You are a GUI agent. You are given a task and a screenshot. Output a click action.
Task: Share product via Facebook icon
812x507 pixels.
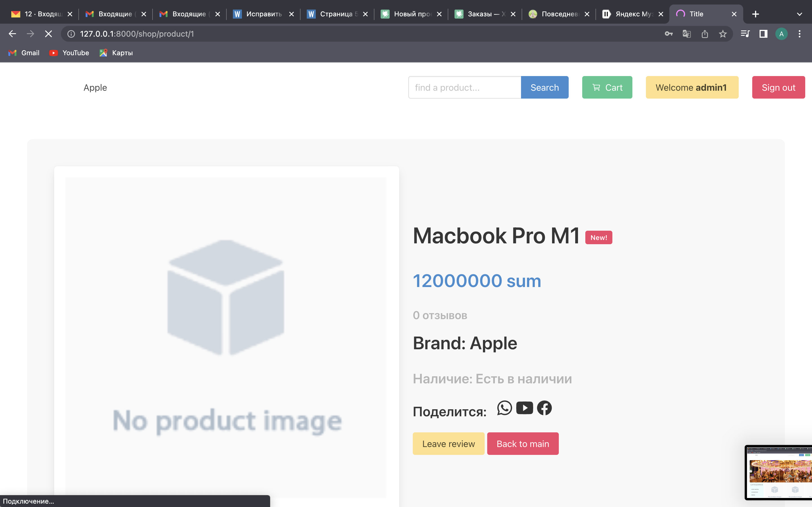pos(544,408)
